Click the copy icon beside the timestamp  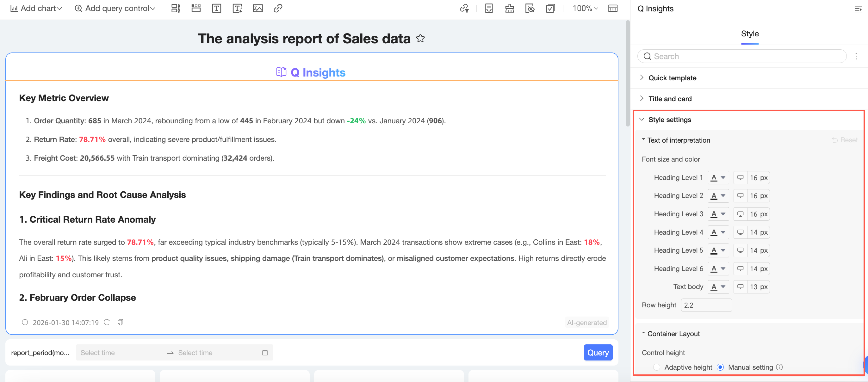click(120, 322)
